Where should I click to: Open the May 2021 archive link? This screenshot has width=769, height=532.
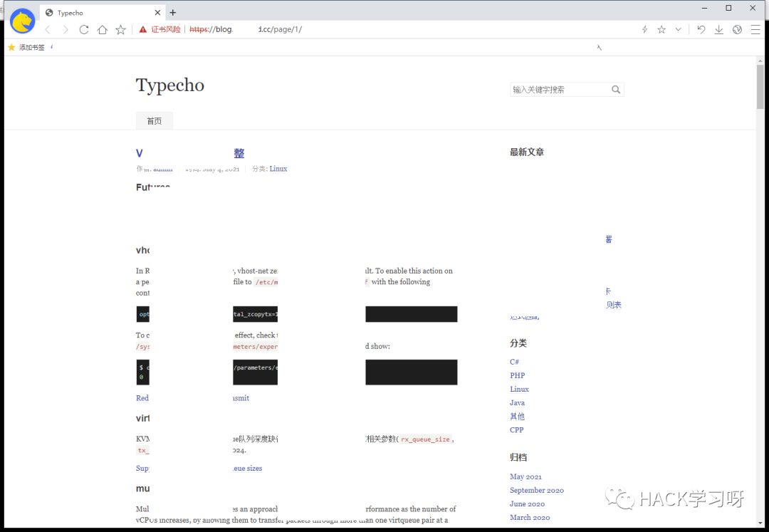[525, 476]
